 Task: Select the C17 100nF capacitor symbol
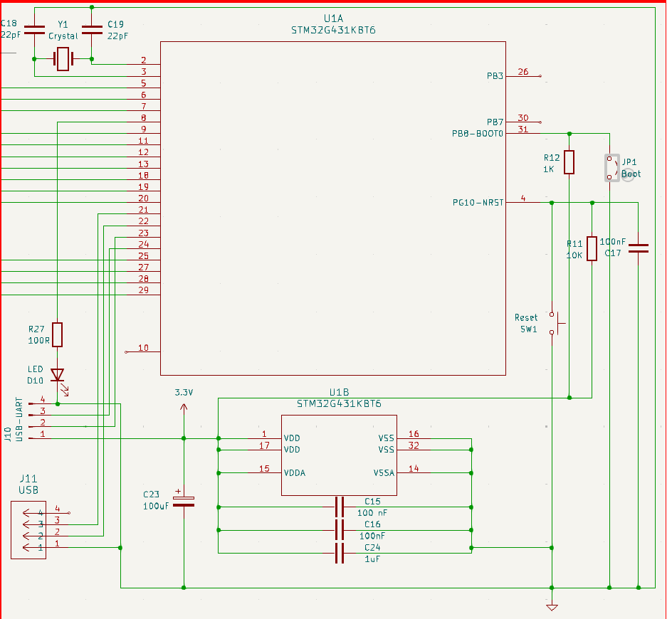click(x=638, y=248)
